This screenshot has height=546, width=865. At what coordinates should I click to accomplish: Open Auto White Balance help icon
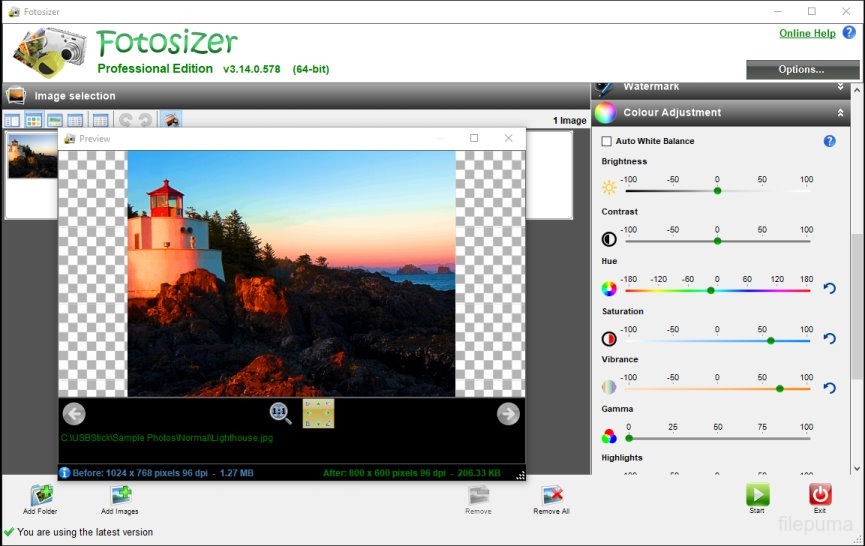(829, 141)
